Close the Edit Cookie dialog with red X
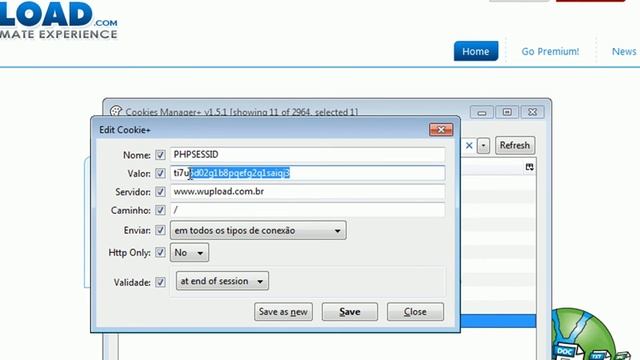The width and height of the screenshot is (640, 360). (x=441, y=130)
